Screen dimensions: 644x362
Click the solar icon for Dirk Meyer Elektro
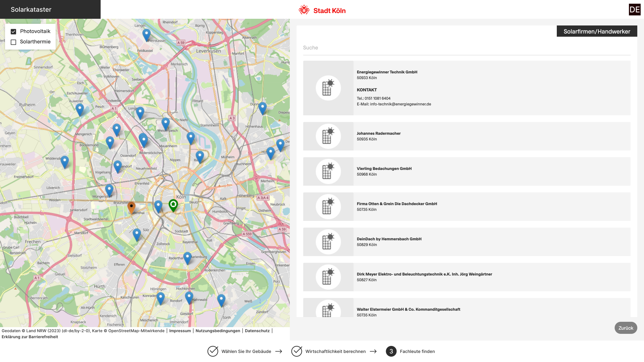328,277
